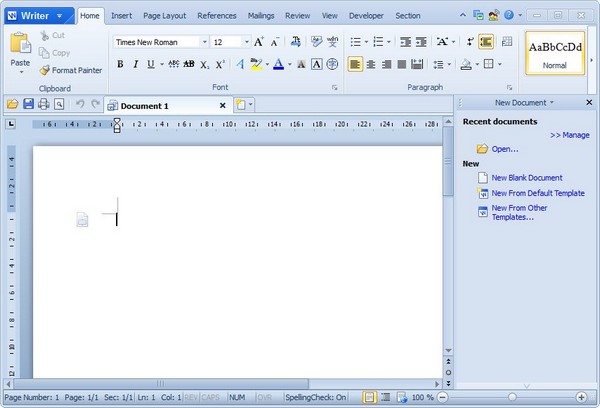Click the character border icon
This screenshot has height=408, width=600.
point(316,64)
